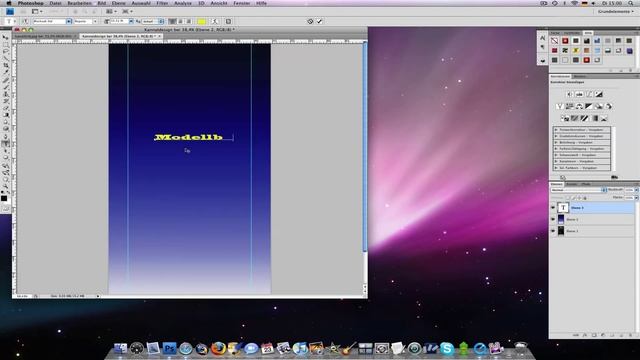This screenshot has width=640, height=360.
Task: Hide the Ebene 2 layer
Action: [x=553, y=219]
